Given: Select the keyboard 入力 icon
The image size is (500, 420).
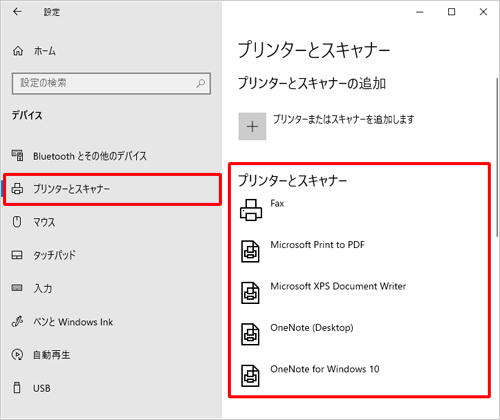Looking at the screenshot, I should click(17, 288).
